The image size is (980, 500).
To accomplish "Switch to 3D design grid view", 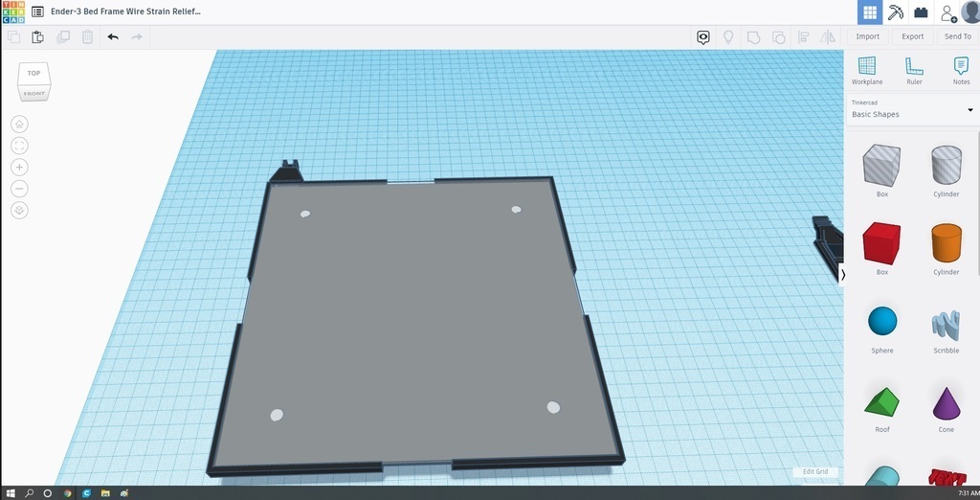I will coord(869,11).
